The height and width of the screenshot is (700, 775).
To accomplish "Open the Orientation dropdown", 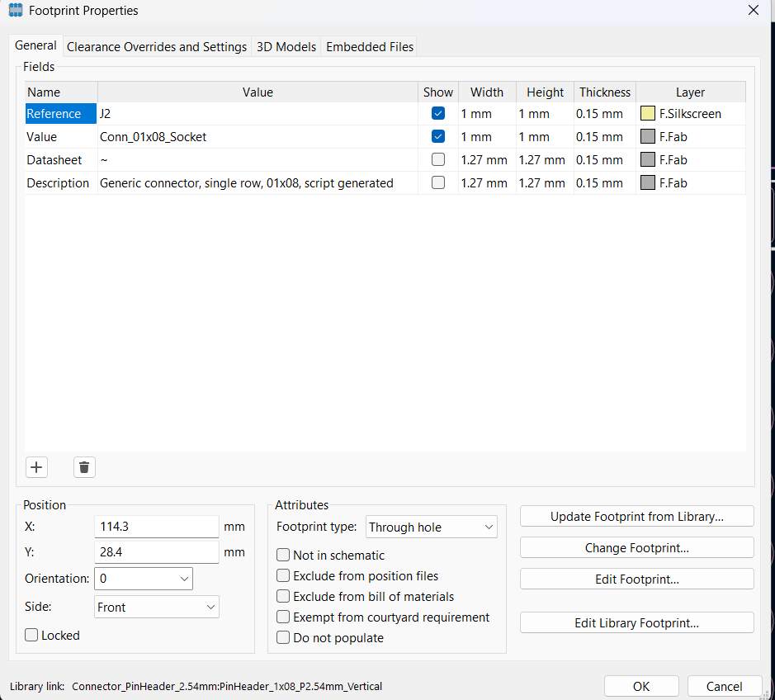I will tap(144, 579).
